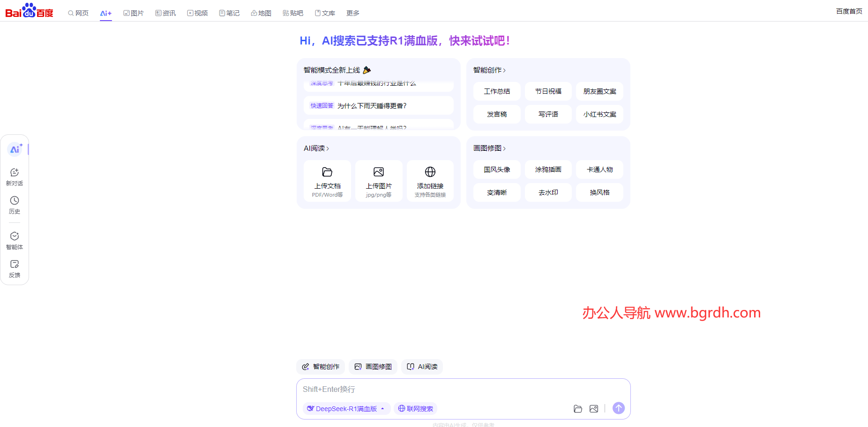Viewport: 868px width, 427px height.
Task: Click the 为什么下雨天睡得更香 suggestion
Action: (379, 106)
